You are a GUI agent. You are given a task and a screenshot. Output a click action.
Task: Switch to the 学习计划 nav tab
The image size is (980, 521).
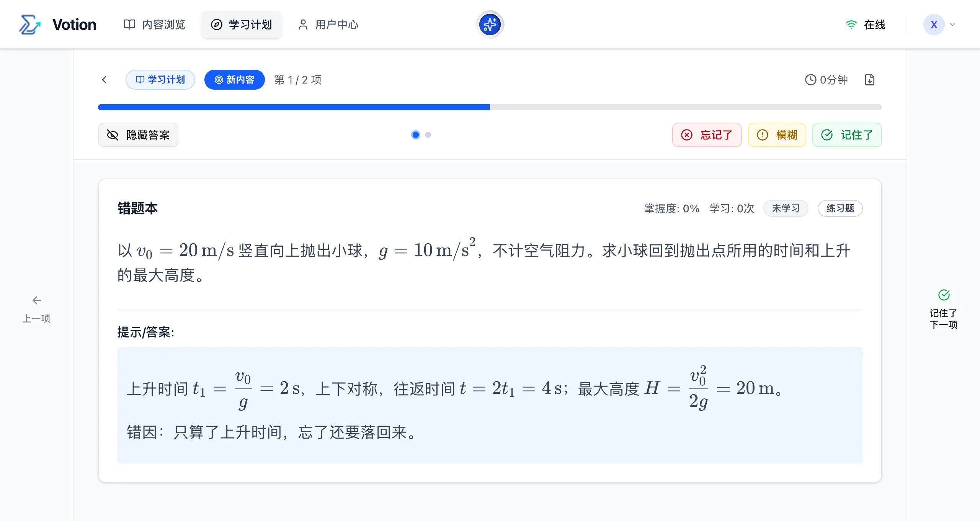(x=242, y=25)
